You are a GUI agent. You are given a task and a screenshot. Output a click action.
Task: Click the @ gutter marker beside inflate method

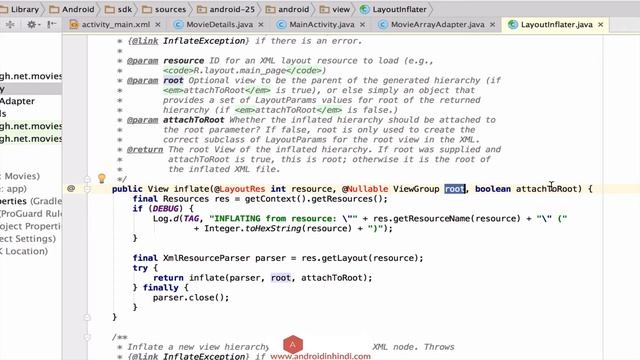(x=71, y=189)
